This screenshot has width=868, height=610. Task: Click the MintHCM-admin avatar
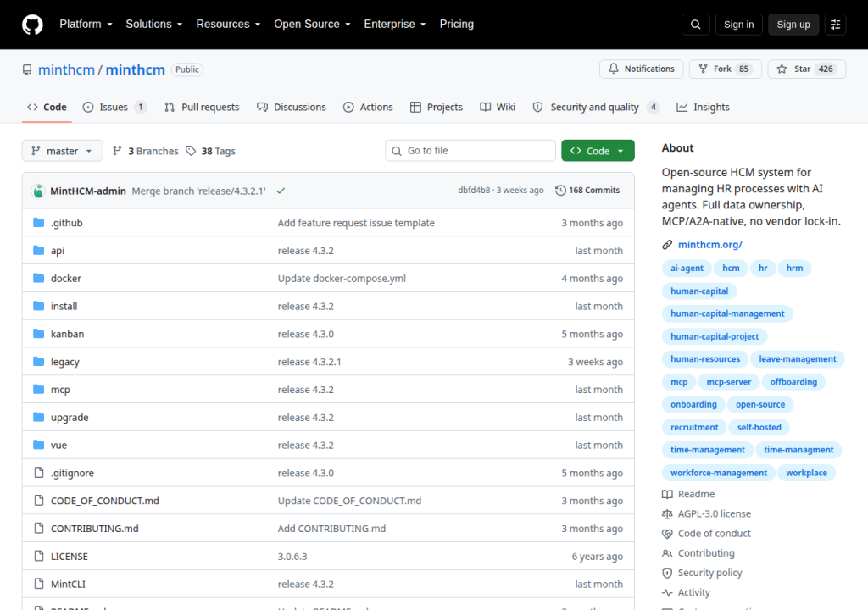click(x=38, y=191)
